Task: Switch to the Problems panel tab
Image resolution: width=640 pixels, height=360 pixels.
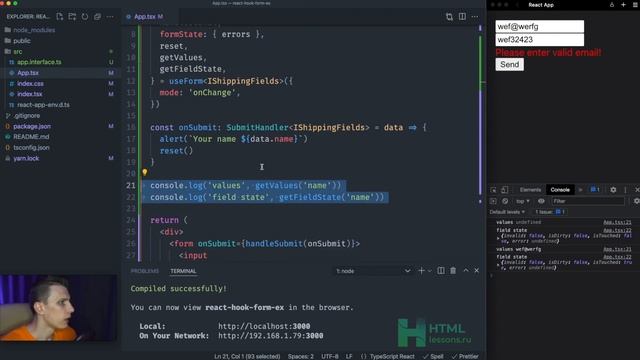Action: (x=144, y=271)
